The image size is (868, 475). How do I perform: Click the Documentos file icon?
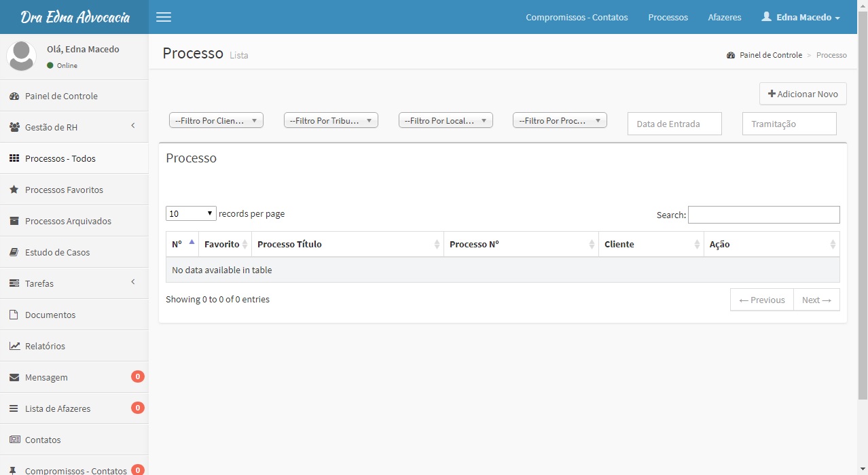pos(14,315)
